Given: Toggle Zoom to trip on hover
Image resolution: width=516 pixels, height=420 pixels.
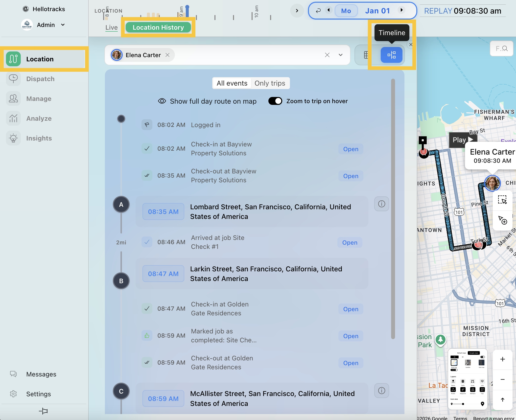Looking at the screenshot, I should click(275, 101).
